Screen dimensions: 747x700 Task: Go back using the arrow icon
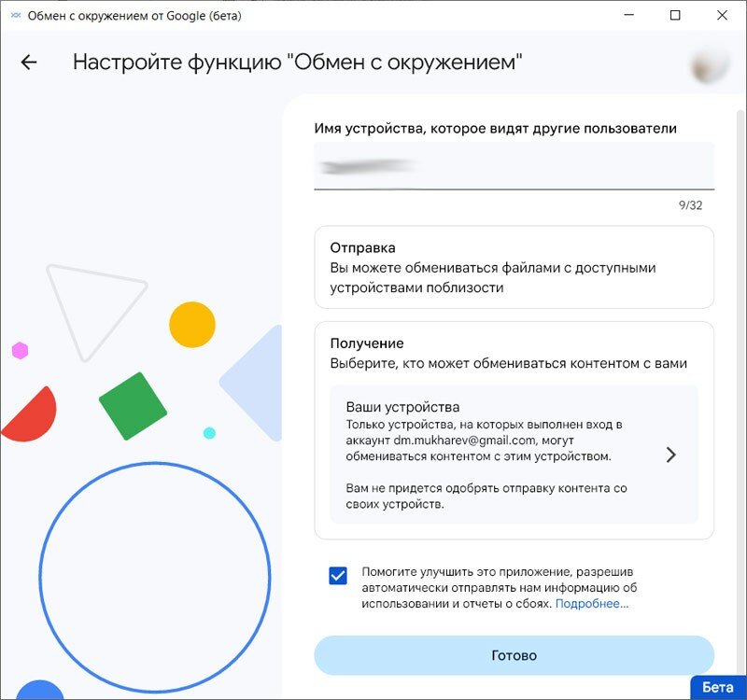(x=29, y=63)
